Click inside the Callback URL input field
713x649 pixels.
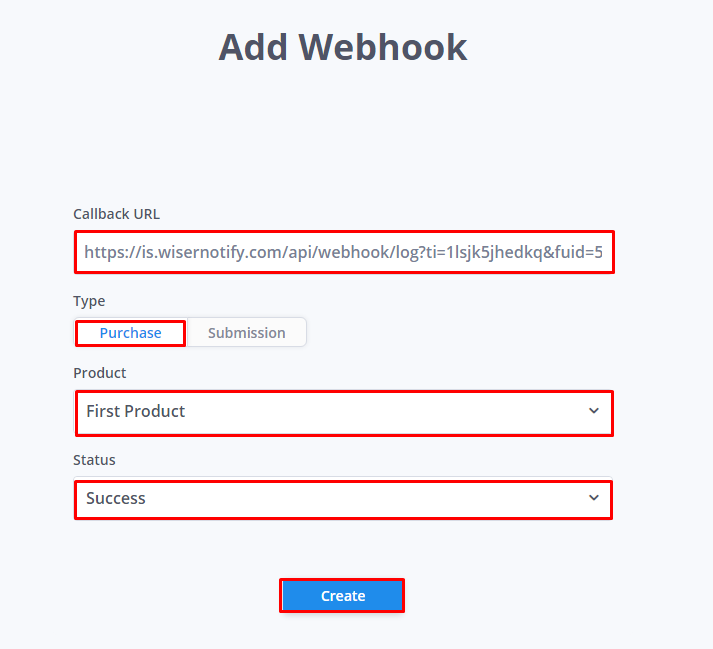(344, 252)
